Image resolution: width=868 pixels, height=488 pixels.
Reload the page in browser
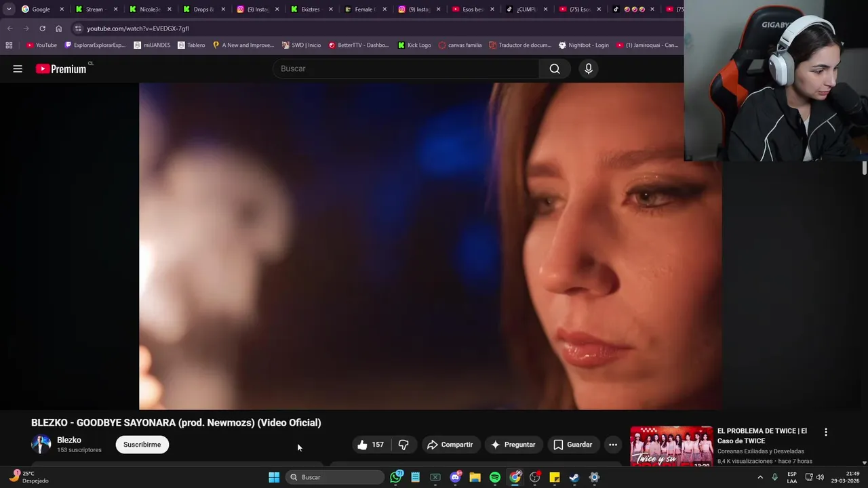click(42, 28)
